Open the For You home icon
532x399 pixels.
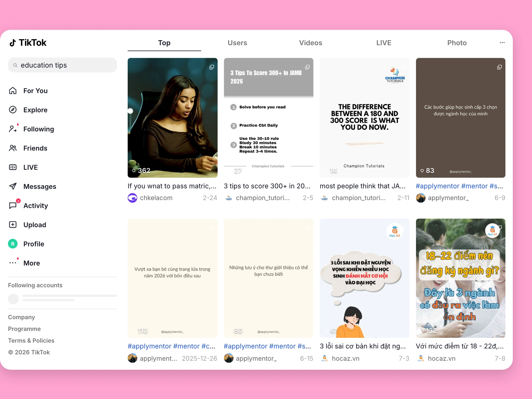pos(13,90)
